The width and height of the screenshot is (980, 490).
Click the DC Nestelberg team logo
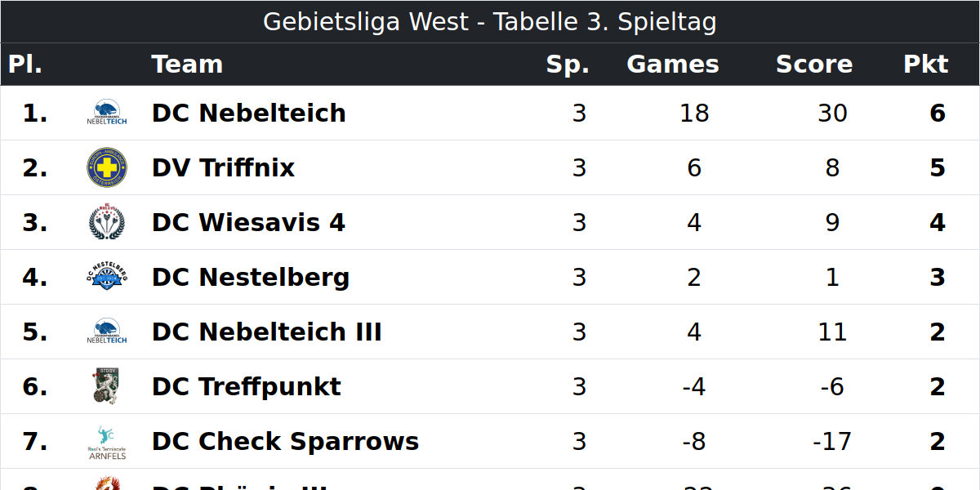click(x=107, y=277)
